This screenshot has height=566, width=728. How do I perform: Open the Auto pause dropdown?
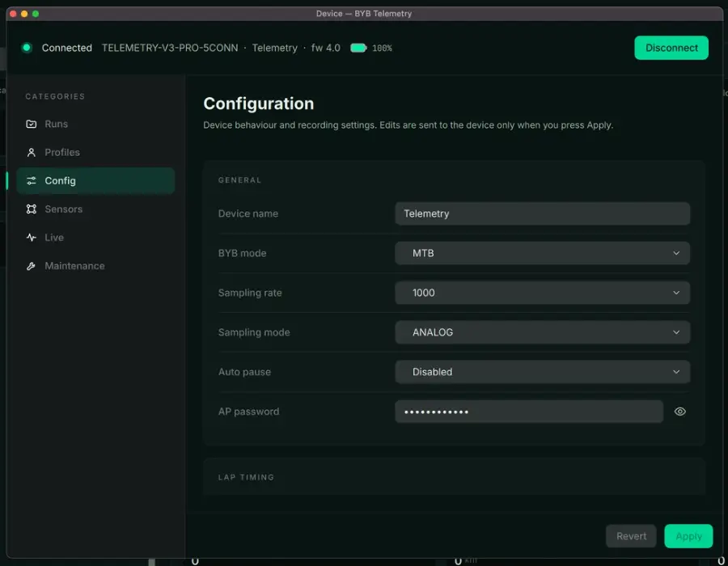(542, 372)
